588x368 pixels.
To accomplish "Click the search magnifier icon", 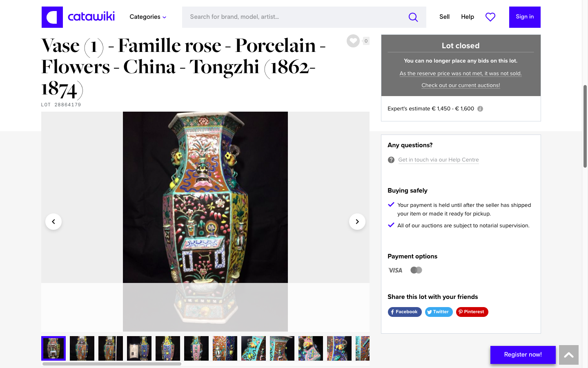I will coord(413,17).
